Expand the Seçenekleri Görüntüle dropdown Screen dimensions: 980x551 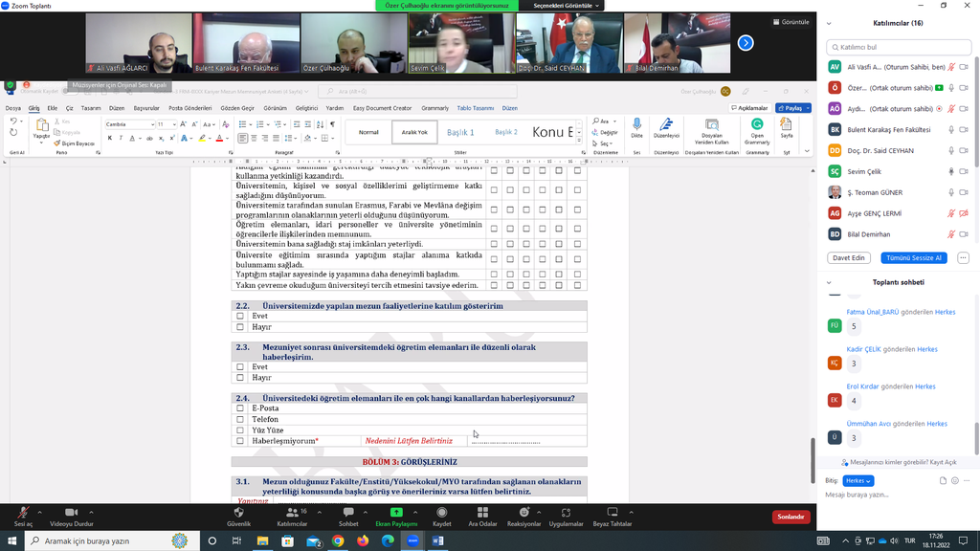(x=567, y=6)
